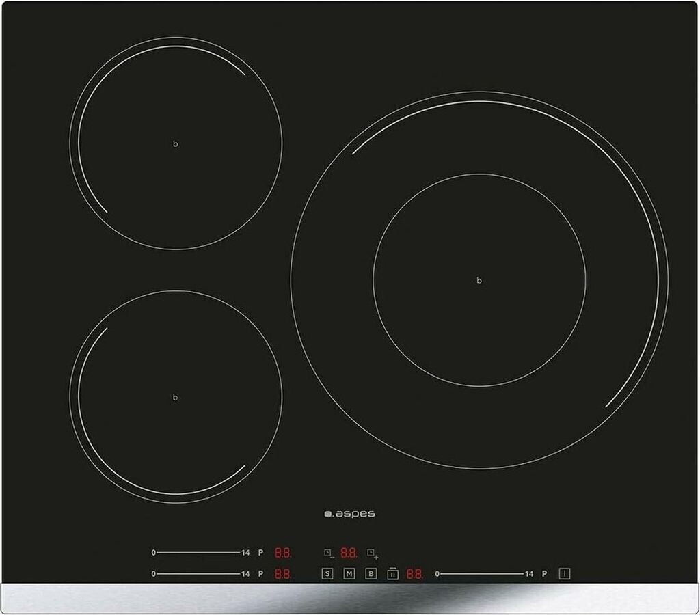Set the top slider to 0

152,553
